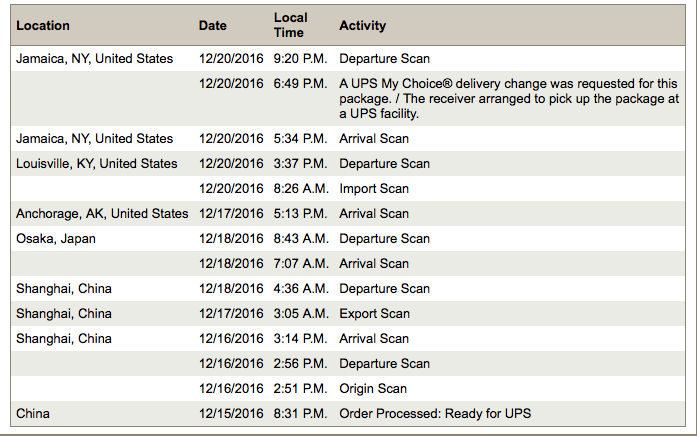Click the Date column header
697x436 pixels.
click(x=212, y=26)
